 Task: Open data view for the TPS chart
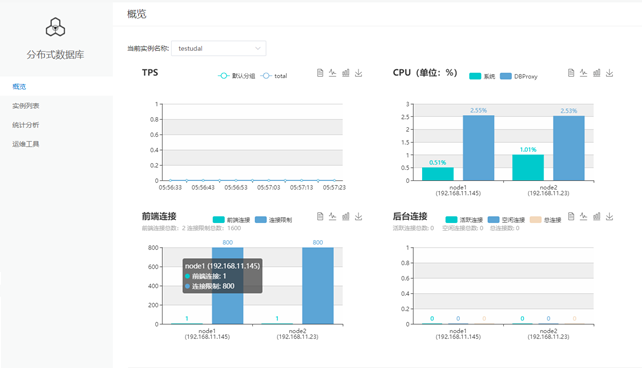(x=320, y=73)
